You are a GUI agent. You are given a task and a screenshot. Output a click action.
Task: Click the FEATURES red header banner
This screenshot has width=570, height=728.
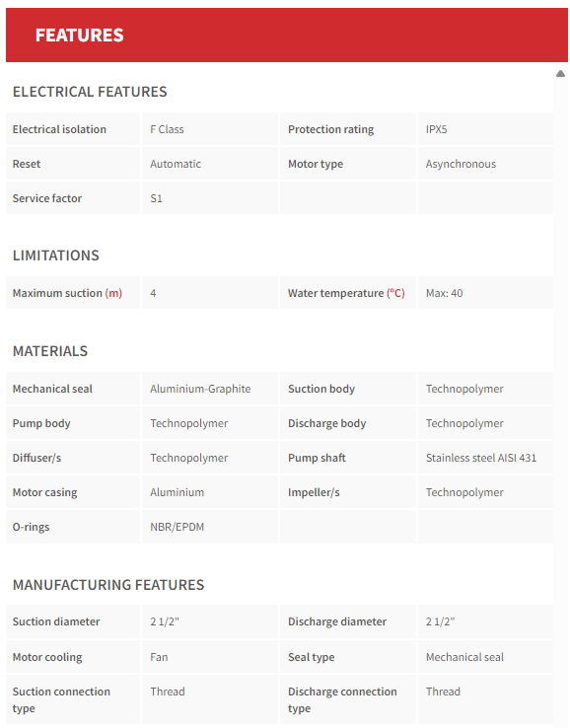tap(286, 35)
